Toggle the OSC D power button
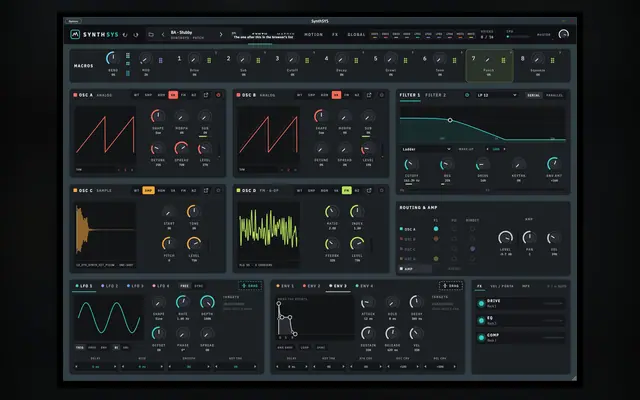 [x=382, y=190]
